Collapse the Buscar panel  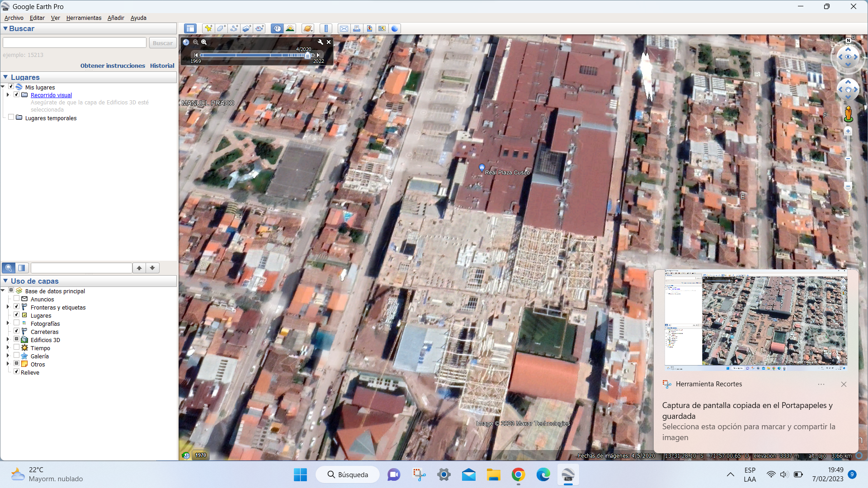5,28
